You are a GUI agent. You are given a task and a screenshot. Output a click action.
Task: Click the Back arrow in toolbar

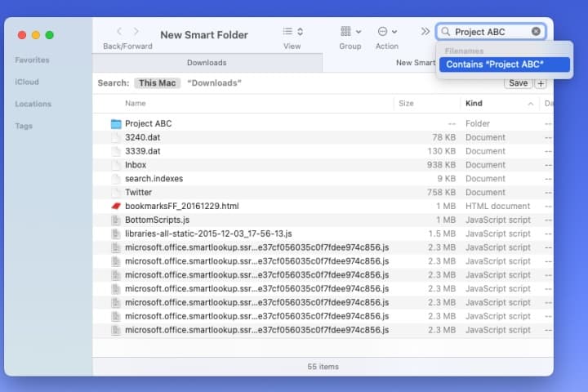click(x=119, y=32)
